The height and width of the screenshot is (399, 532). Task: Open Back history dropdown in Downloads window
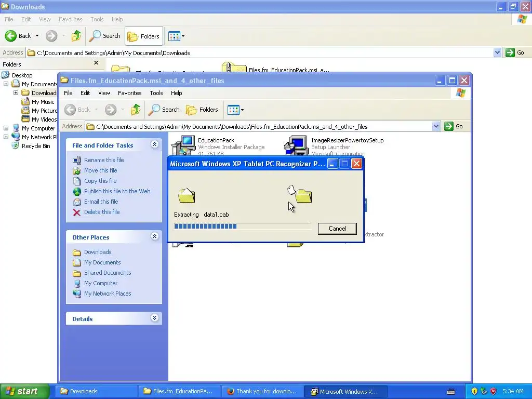coord(37,36)
